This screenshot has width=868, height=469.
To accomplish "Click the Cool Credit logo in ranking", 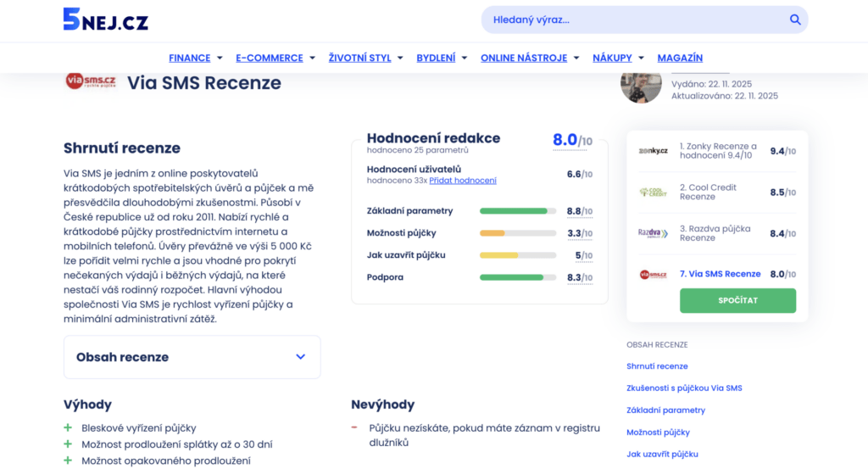I will pyautogui.click(x=653, y=193).
